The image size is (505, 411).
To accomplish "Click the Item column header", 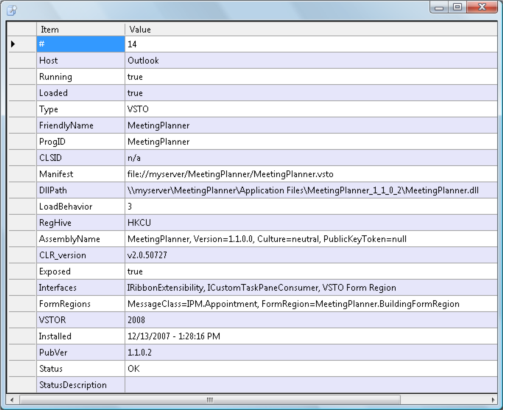I will [x=81, y=29].
